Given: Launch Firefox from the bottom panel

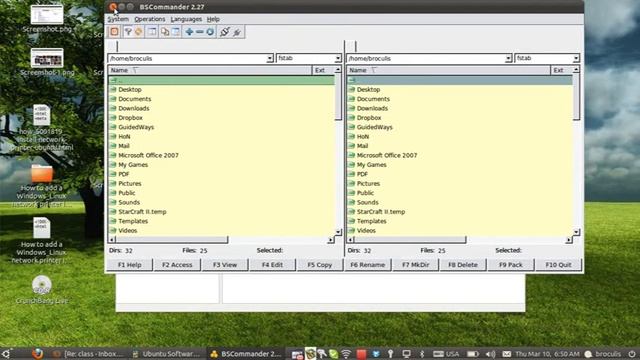Looking at the screenshot, I should pos(38,353).
